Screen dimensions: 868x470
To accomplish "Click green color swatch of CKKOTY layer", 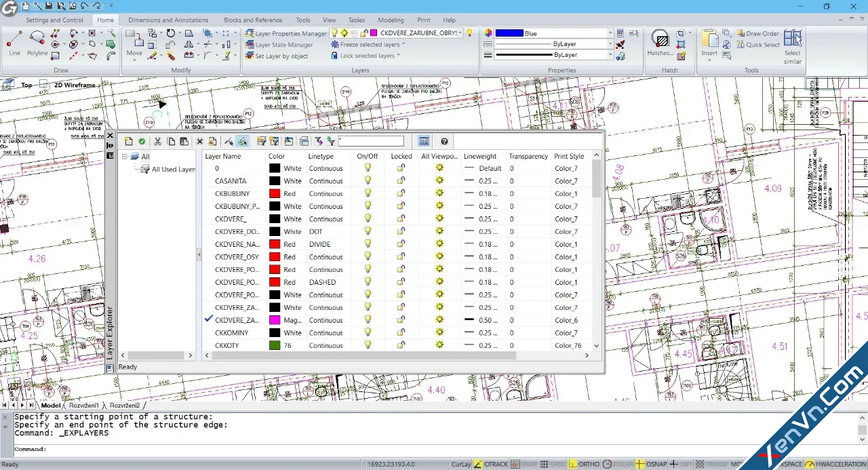I will [x=275, y=345].
